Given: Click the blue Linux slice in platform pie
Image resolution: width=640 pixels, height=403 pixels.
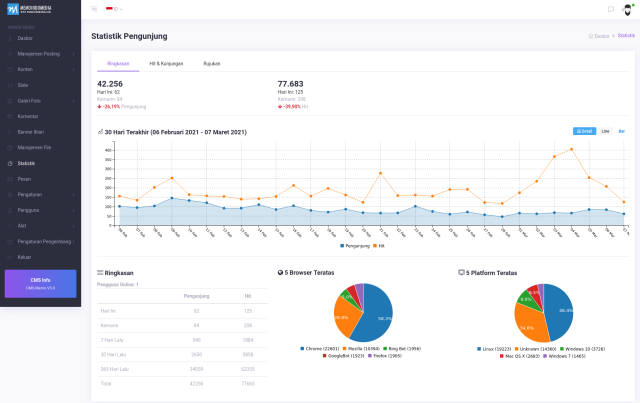Looking at the screenshot, I should (560, 312).
